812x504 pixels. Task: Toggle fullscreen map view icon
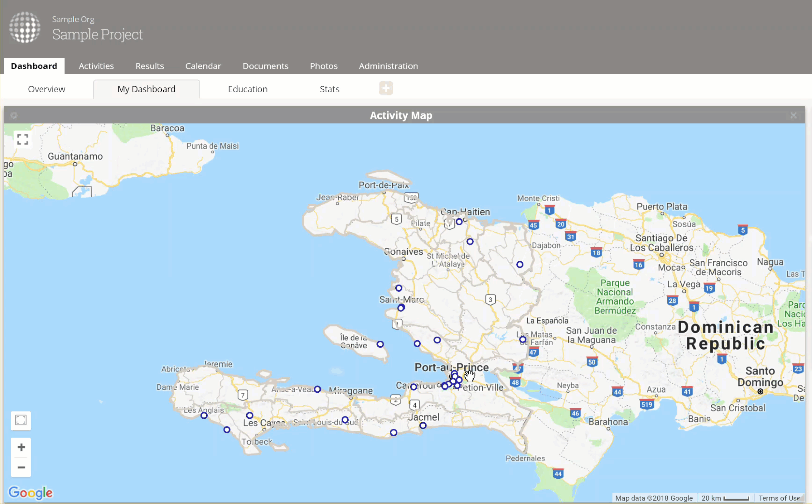point(22,139)
